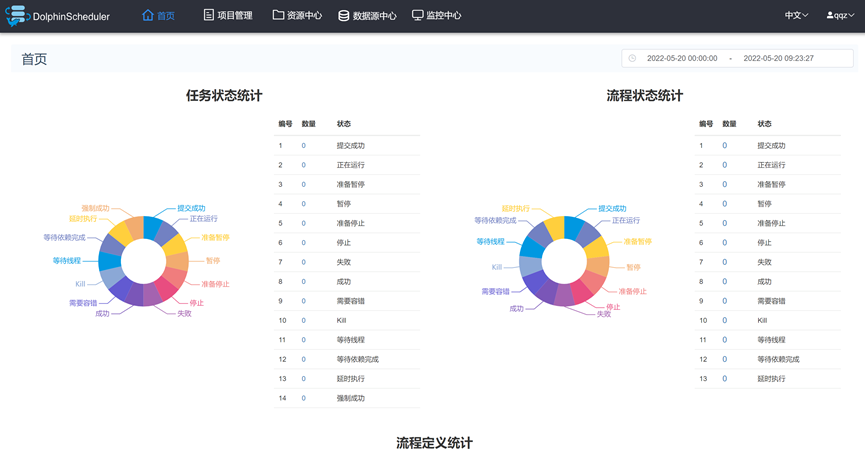Viewport: 865px width, 464px height.
Task: Click 延时执行 legend label in process chart
Action: tap(515, 209)
